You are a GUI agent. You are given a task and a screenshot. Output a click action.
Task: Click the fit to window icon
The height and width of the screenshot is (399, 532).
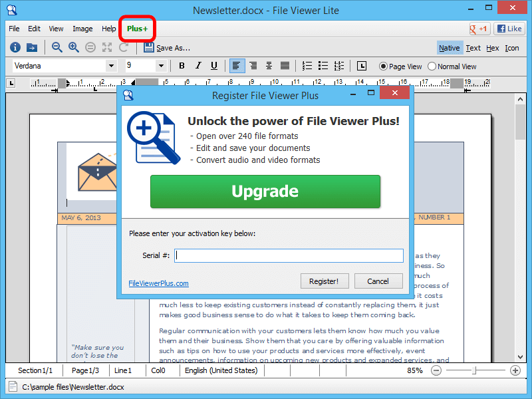[107, 47]
